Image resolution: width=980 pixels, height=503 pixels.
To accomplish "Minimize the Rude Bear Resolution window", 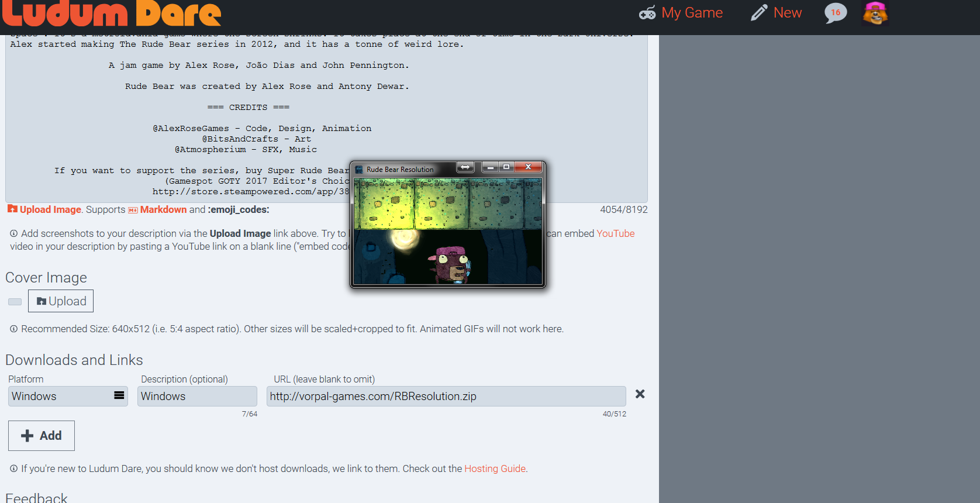I will [491, 167].
